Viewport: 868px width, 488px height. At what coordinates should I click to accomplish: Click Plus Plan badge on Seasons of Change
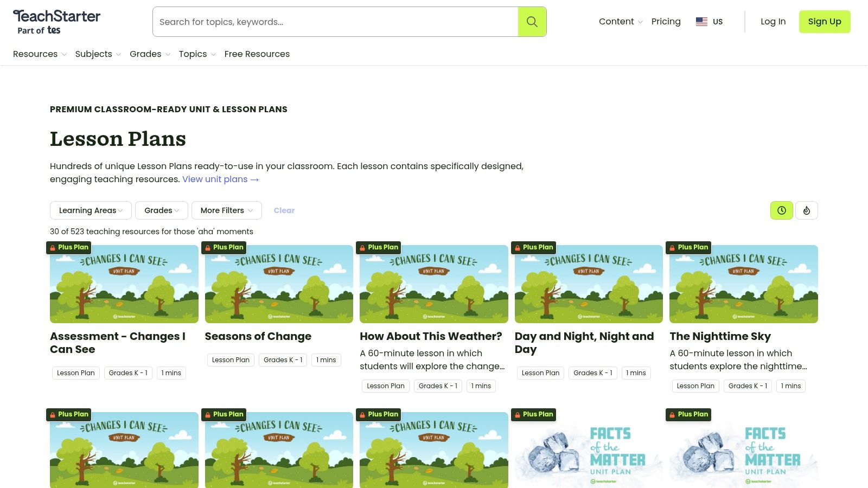[224, 247]
